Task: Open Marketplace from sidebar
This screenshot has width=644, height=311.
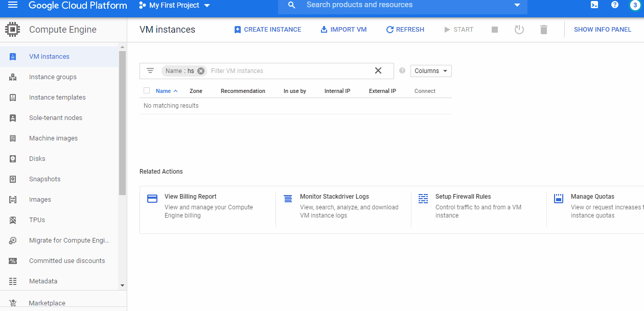Action: 47,303
